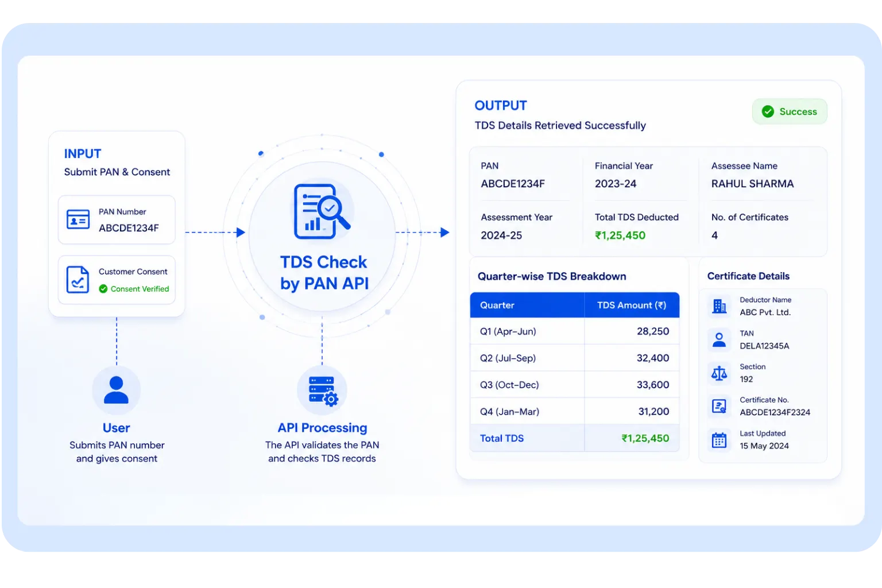
Task: Click the green Consent Verified checkmark
Action: point(103,289)
